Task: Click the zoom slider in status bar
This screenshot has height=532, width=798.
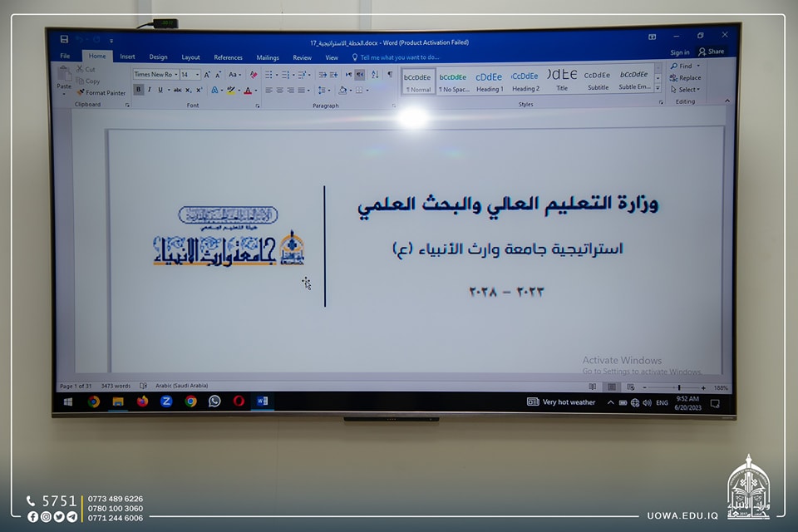Action: [678, 387]
